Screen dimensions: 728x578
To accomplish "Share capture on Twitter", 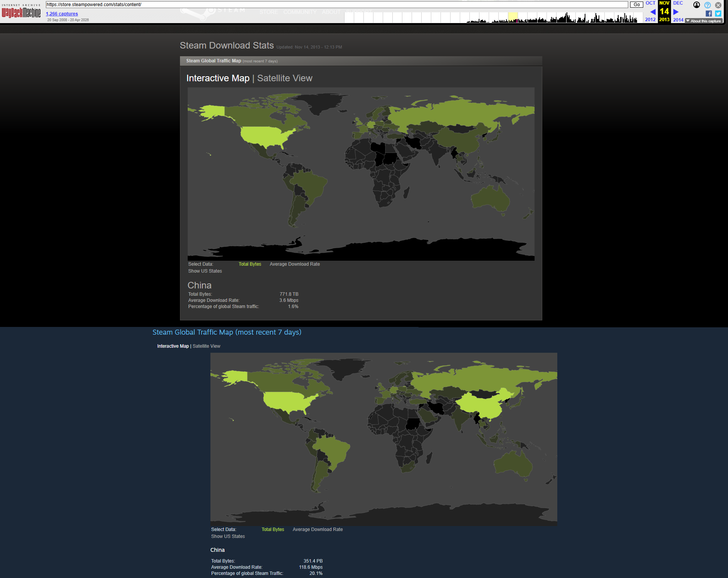I will pyautogui.click(x=718, y=13).
